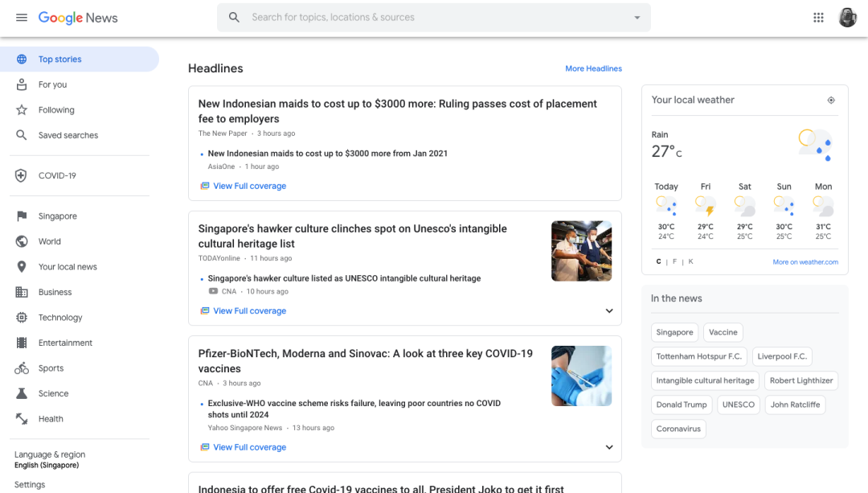Click the John Ratcliffe chip
The image size is (868, 493).
click(795, 405)
